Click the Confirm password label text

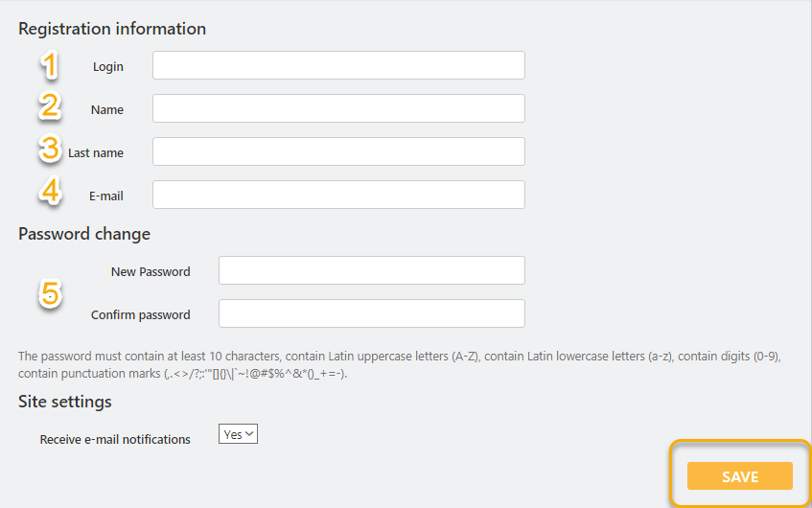click(140, 314)
